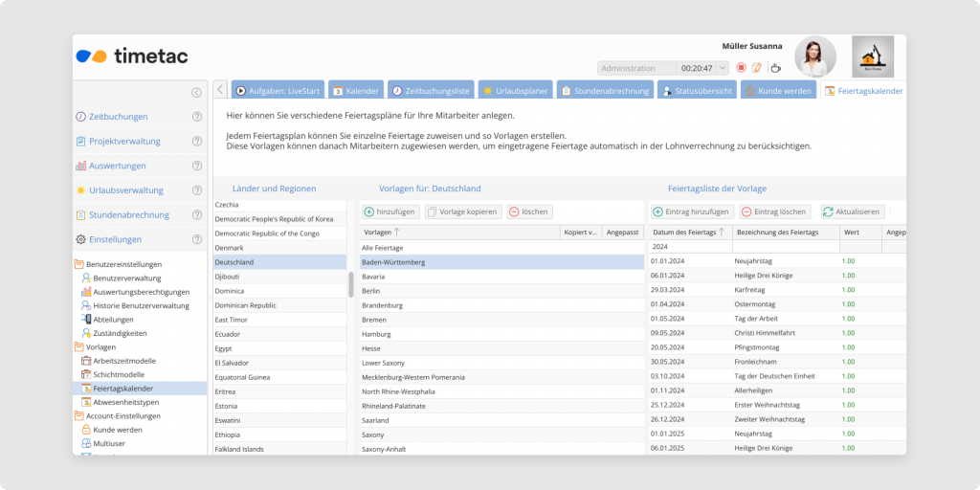The image size is (980, 490).
Task: Click the notepad edit icon beside timer
Action: (757, 68)
